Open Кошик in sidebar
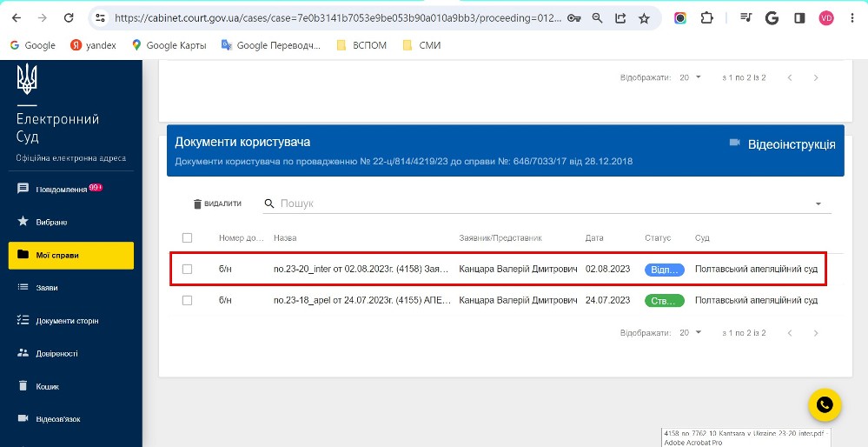 tap(71, 386)
